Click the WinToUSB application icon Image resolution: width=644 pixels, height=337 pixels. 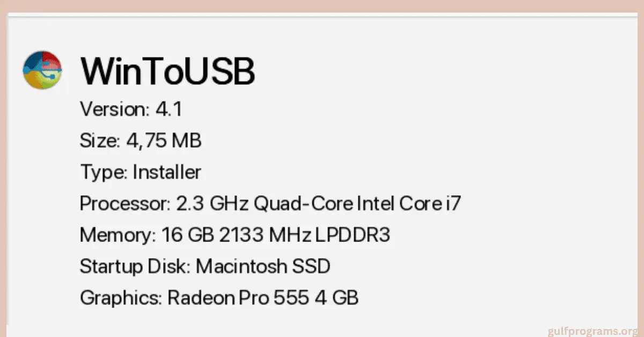coord(42,70)
